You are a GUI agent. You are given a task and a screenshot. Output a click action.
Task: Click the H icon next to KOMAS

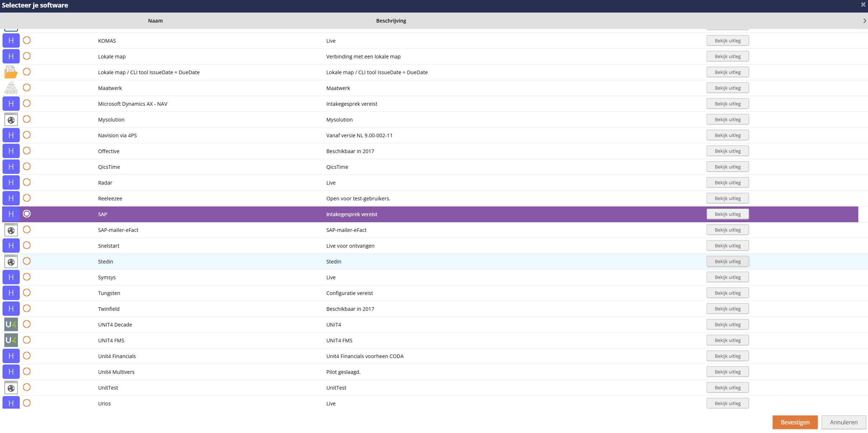[11, 41]
